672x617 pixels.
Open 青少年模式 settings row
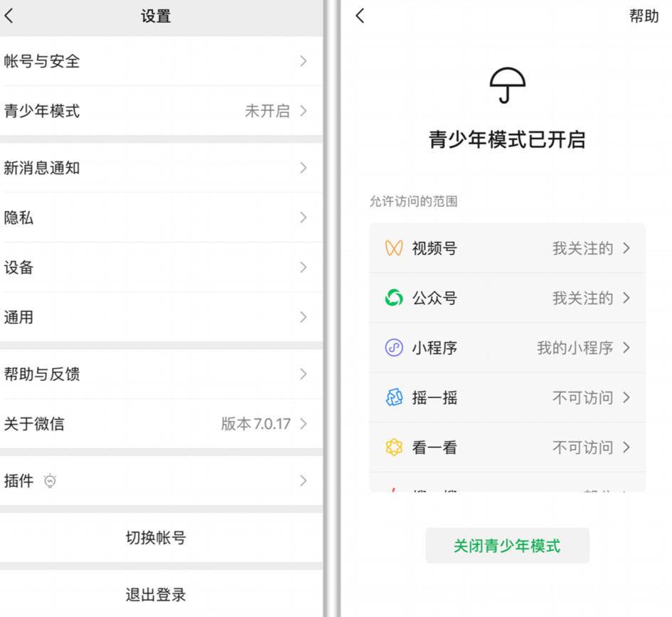[161, 111]
